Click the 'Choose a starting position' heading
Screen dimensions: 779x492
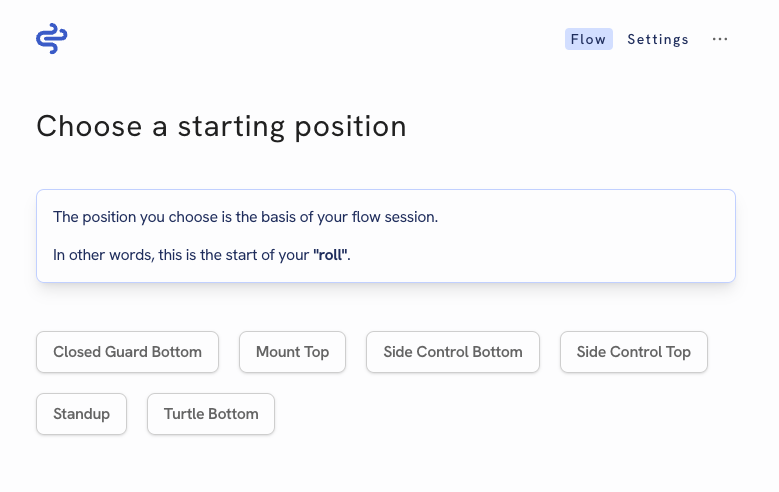click(222, 126)
